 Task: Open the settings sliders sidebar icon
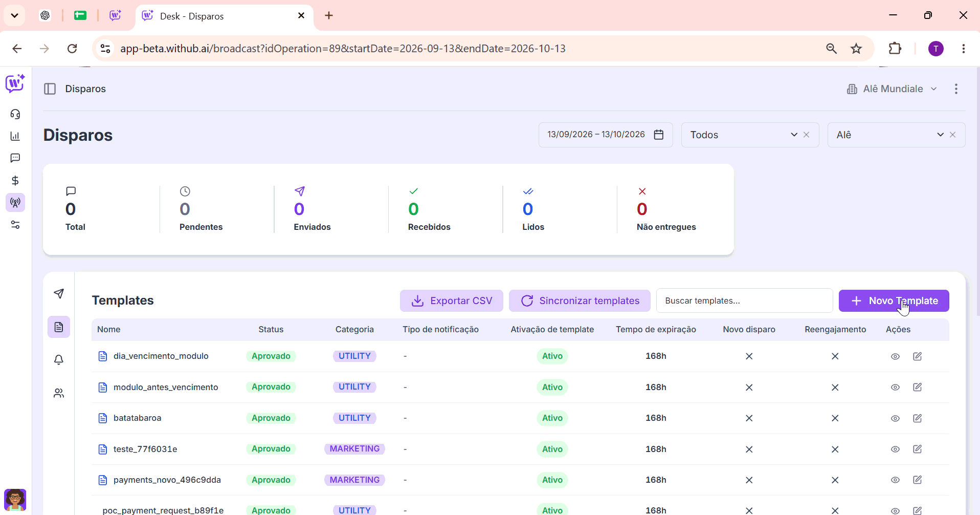[x=15, y=225]
